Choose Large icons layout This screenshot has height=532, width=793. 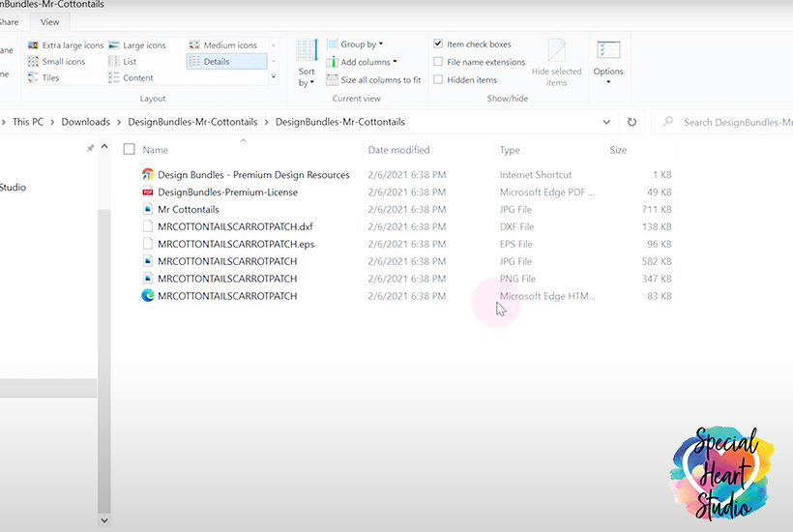pos(137,45)
